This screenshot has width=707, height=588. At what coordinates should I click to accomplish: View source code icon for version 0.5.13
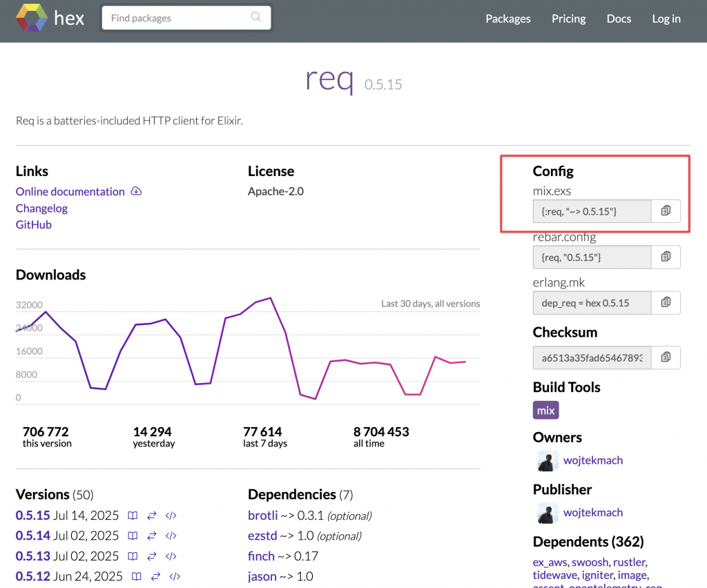coord(171,556)
